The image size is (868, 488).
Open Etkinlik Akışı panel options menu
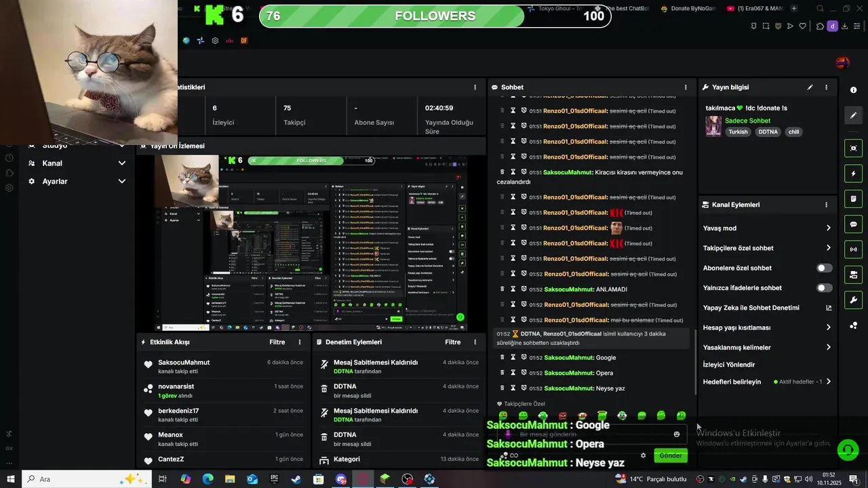pos(300,342)
